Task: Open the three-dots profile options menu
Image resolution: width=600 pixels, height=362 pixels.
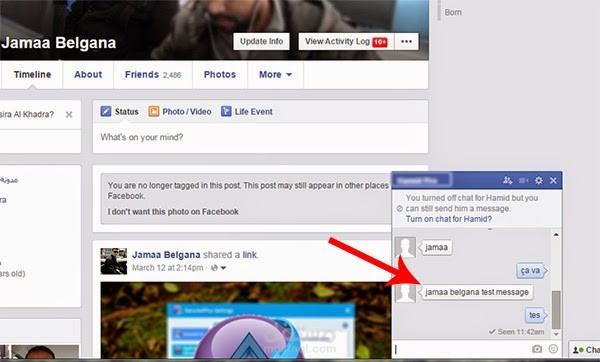Action: (x=406, y=41)
